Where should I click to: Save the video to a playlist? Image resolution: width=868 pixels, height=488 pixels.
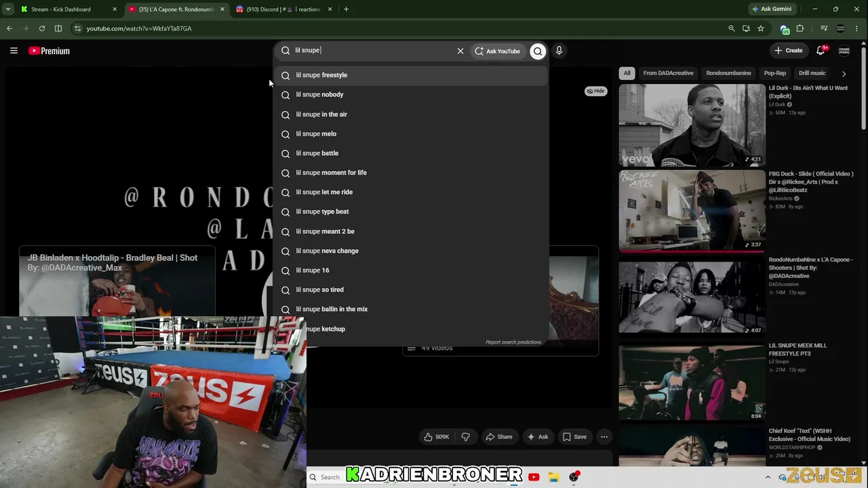pyautogui.click(x=574, y=437)
